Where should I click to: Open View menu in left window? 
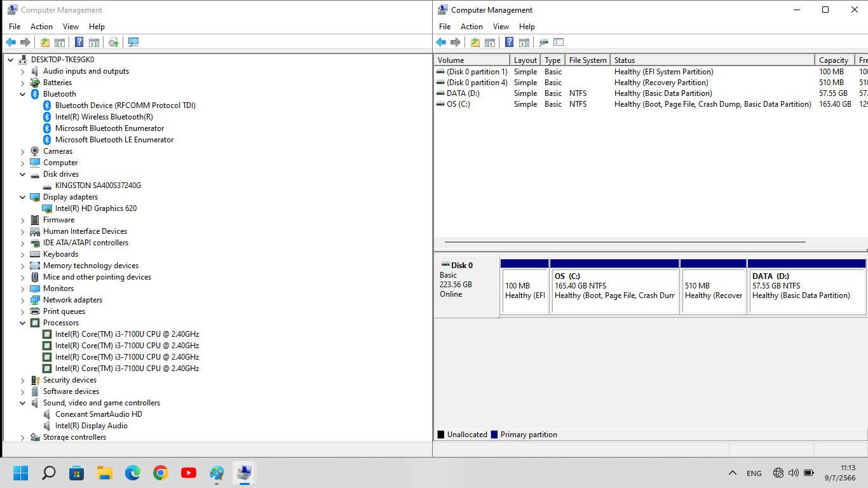(71, 27)
